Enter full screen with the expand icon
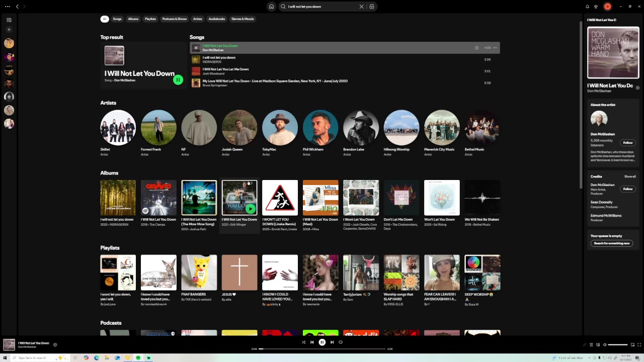644x362 pixels. 639,344
